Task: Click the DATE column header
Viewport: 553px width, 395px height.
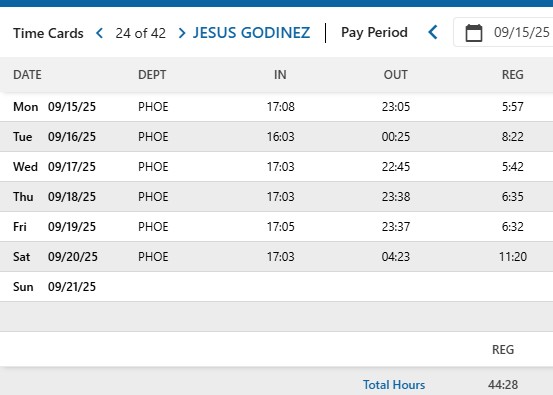Action: tap(27, 75)
